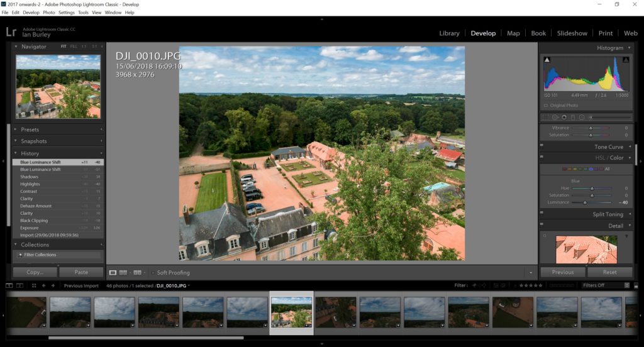Select the Crop Overlay tool

tap(546, 117)
